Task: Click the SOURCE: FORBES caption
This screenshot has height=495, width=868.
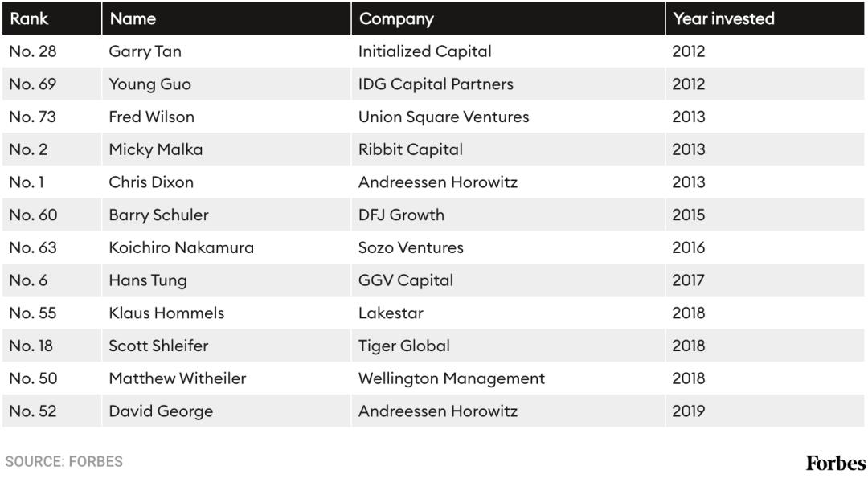Action: tap(64, 462)
